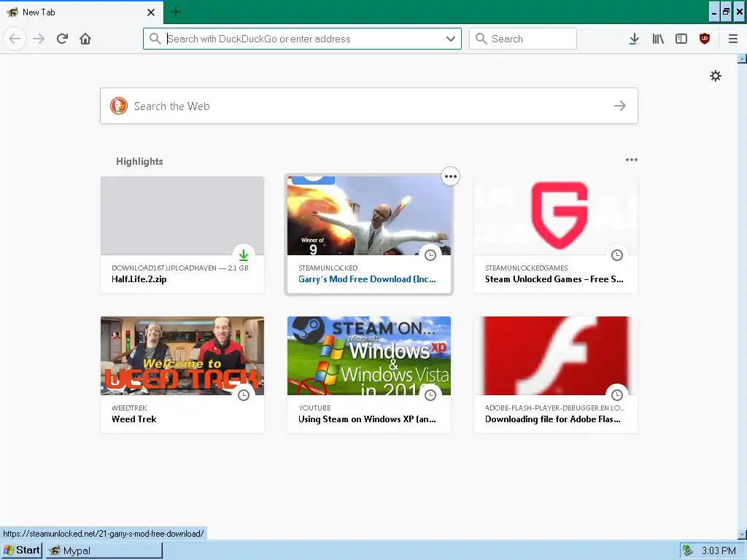Click the toolbar Search box
The image size is (747, 560).
(x=522, y=39)
